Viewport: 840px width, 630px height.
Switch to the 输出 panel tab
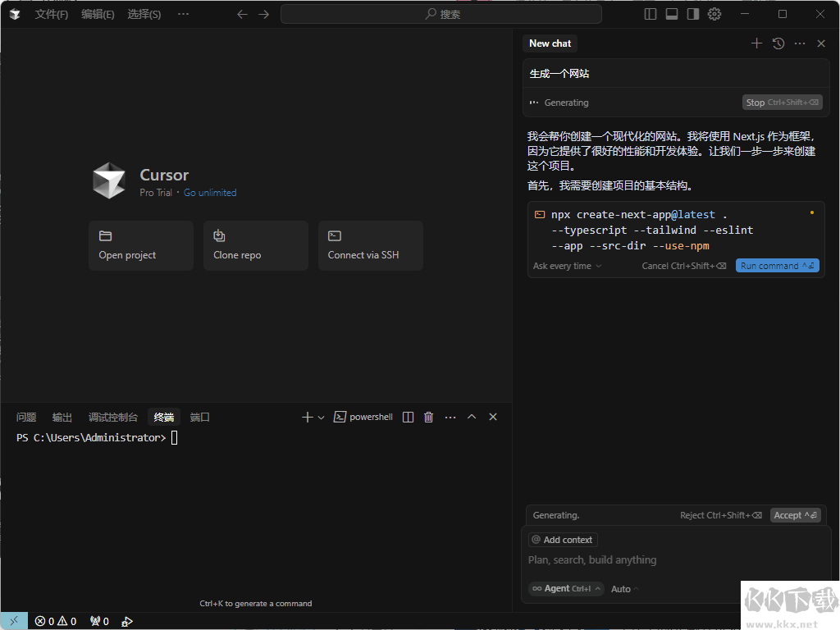[62, 418]
